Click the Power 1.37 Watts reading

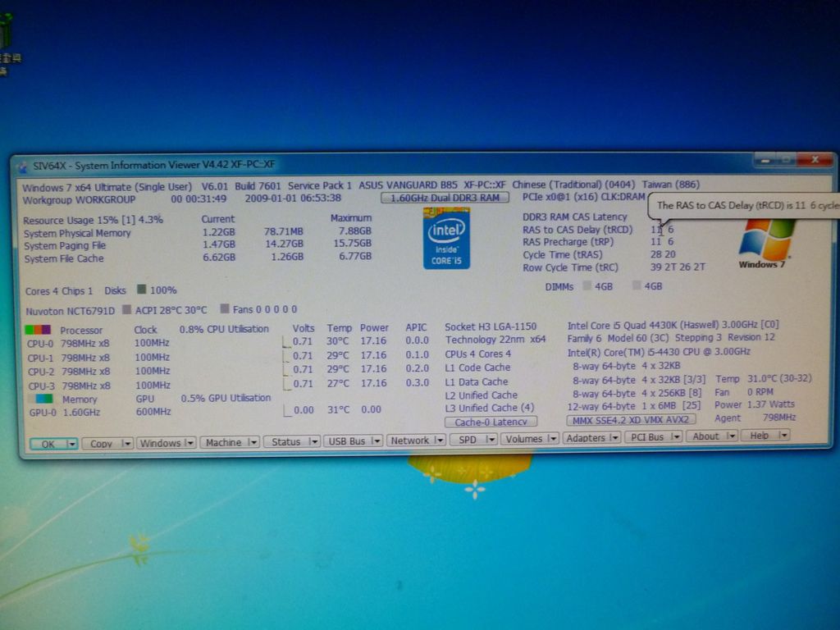click(755, 404)
